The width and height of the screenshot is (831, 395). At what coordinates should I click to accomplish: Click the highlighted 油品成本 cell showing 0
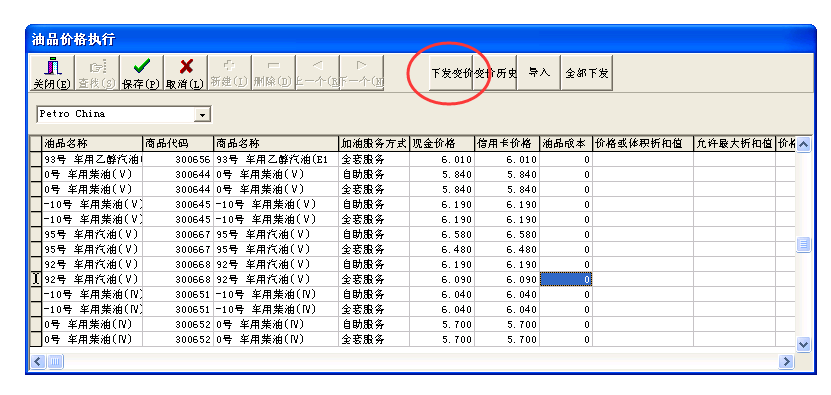coord(565,279)
